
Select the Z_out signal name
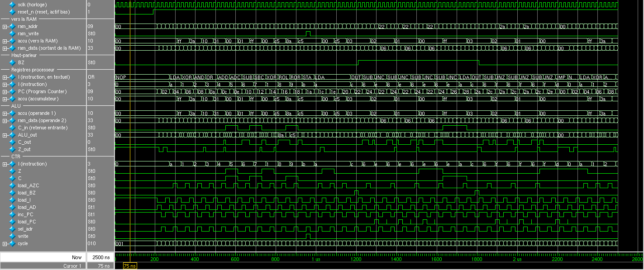[x=24, y=149]
